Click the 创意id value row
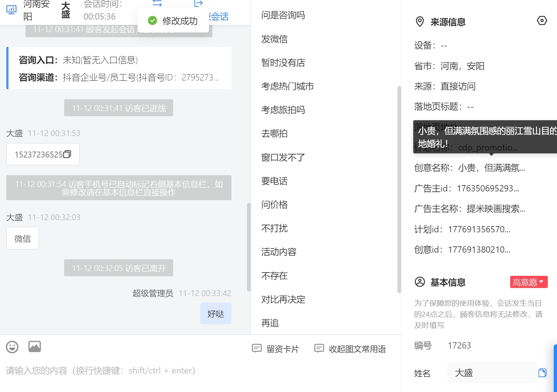 click(x=462, y=249)
